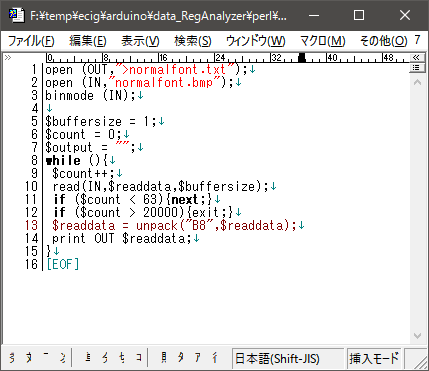
Task: Click line number 4 in the gutter
Action: [x=35, y=109]
